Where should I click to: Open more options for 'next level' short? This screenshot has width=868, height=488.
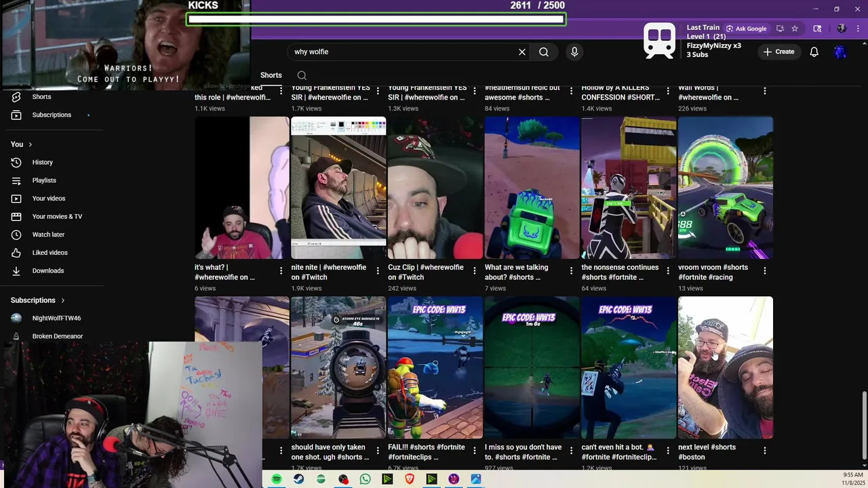765,450
